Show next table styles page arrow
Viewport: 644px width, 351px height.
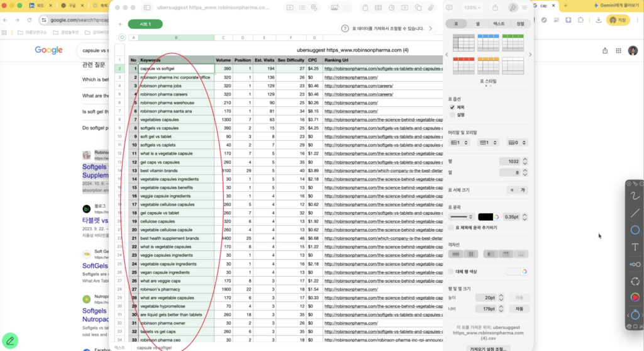pyautogui.click(x=530, y=55)
